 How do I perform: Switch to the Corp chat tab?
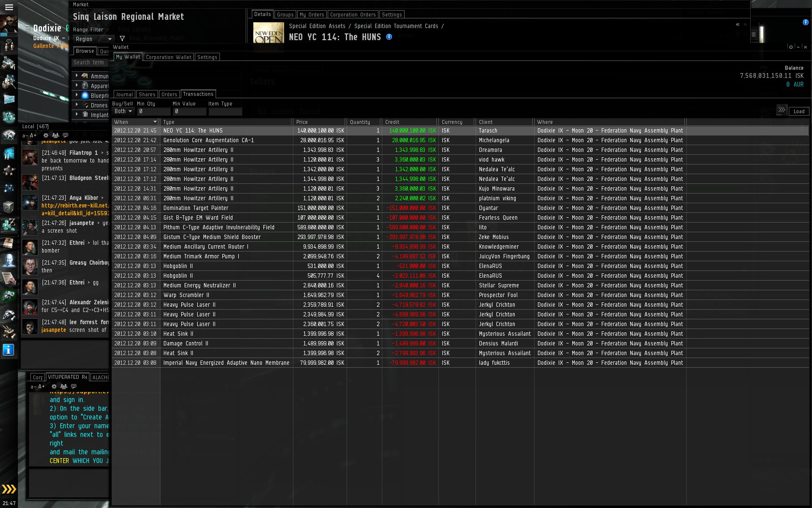pos(38,377)
